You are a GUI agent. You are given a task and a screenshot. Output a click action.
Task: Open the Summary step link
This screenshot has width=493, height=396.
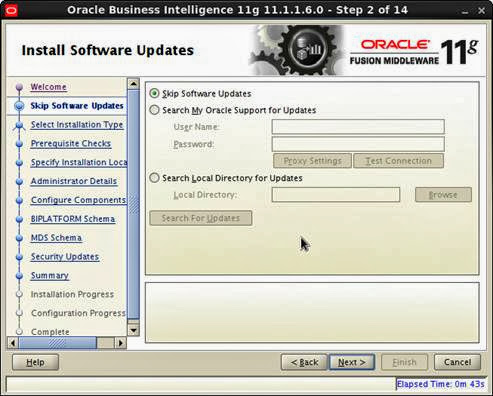[x=50, y=276]
